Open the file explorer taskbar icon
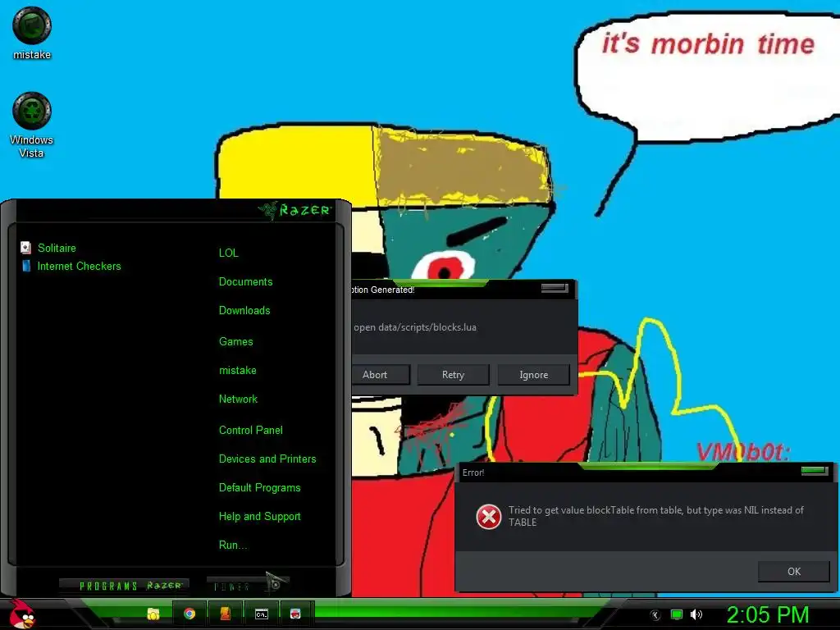 point(153,614)
